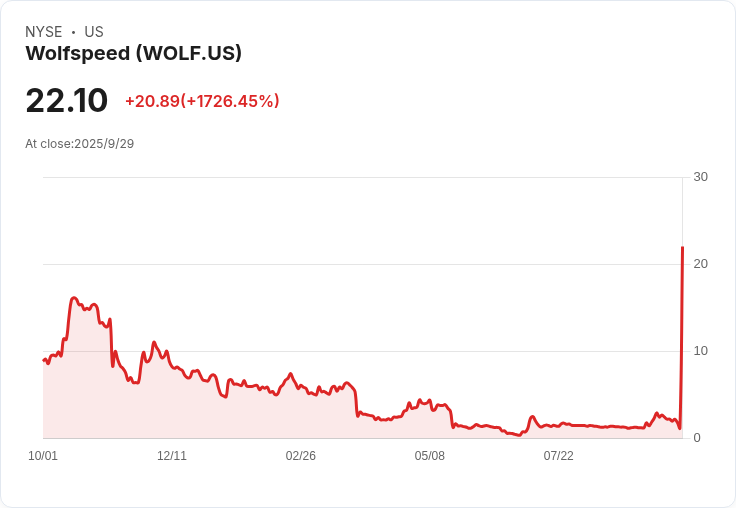The image size is (736, 508).
Task: Click the US market label
Action: click(94, 32)
